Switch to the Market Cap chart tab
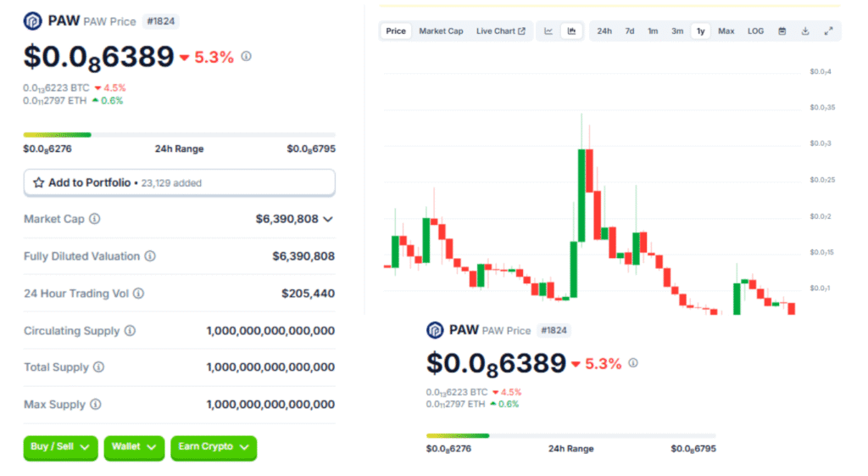Viewport: 868px width, 476px height. pyautogui.click(x=441, y=31)
